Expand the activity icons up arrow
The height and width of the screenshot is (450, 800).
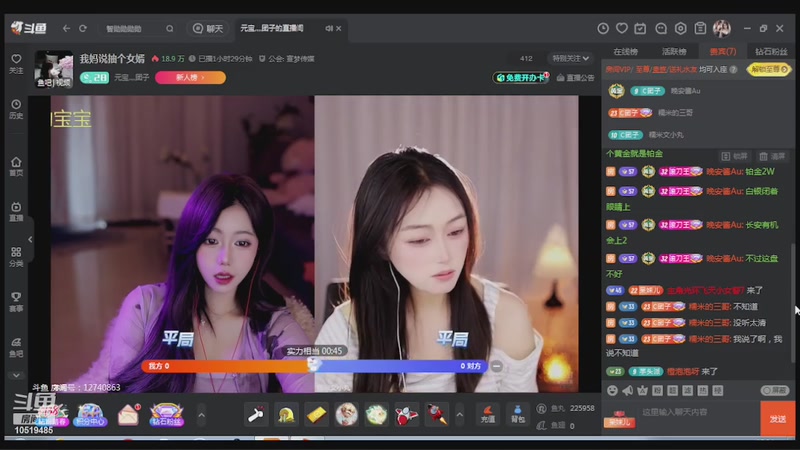(x=201, y=415)
